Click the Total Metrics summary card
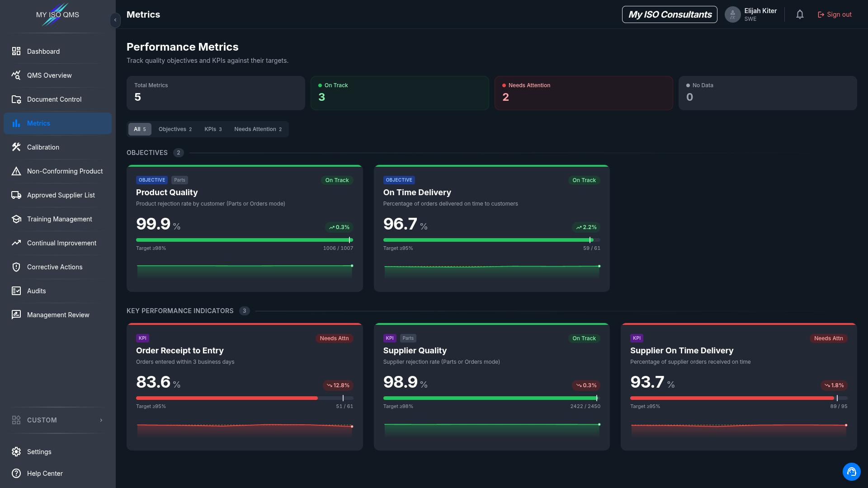This screenshot has height=488, width=868. pos(216,93)
